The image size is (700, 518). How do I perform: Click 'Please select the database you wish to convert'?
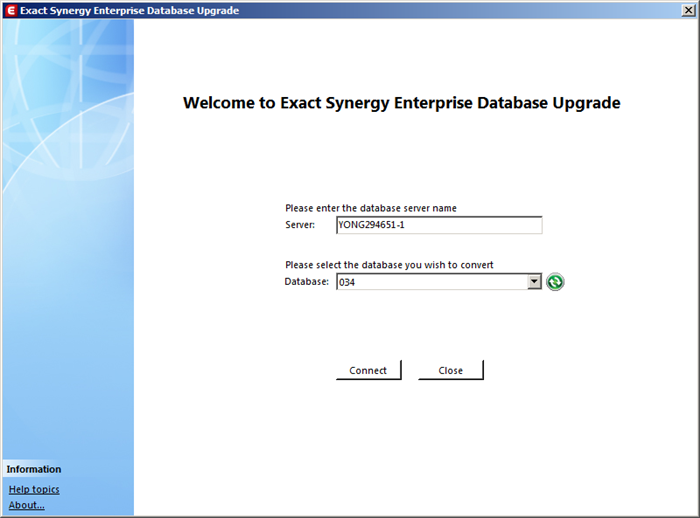(389, 265)
